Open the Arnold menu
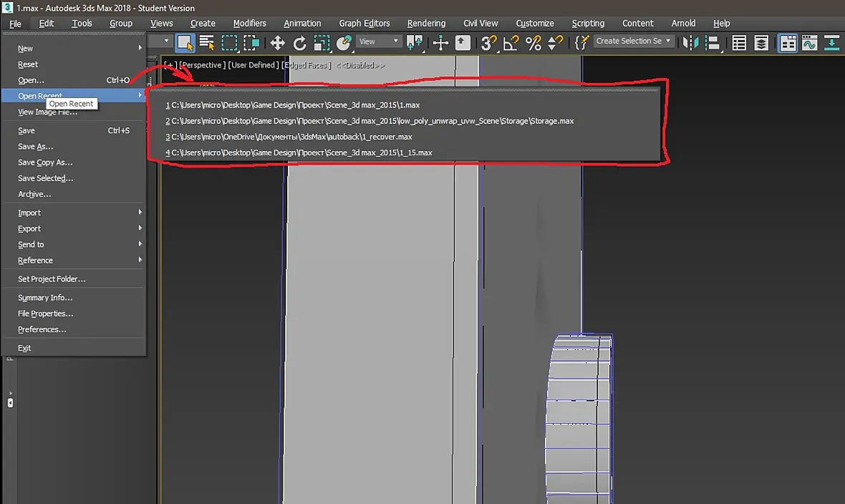845x504 pixels. pos(683,23)
